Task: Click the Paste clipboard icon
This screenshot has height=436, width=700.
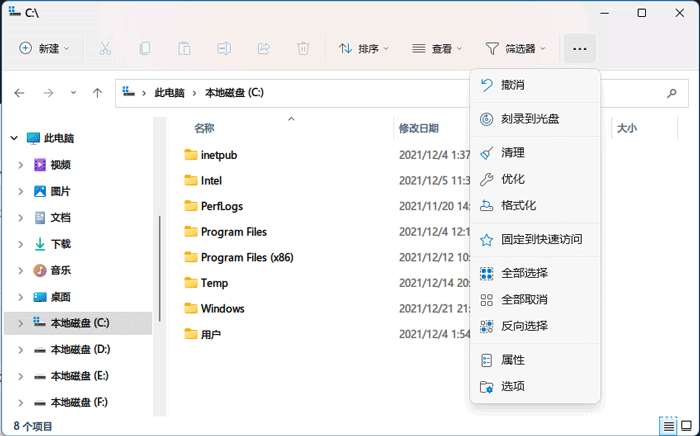Action: [184, 48]
